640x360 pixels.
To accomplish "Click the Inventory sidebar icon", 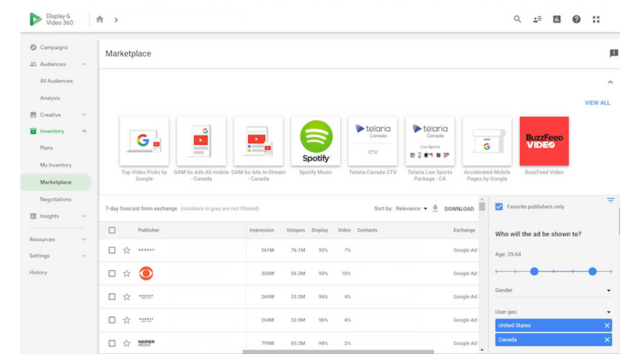I will click(33, 131).
